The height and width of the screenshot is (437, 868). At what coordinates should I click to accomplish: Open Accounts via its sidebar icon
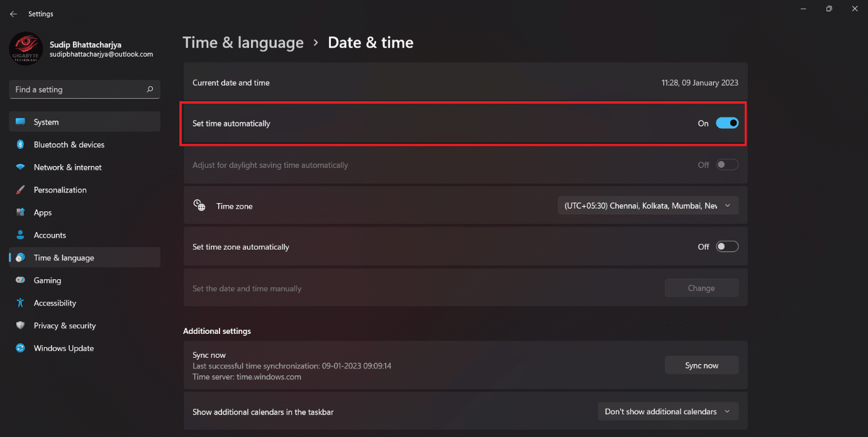[x=20, y=235]
